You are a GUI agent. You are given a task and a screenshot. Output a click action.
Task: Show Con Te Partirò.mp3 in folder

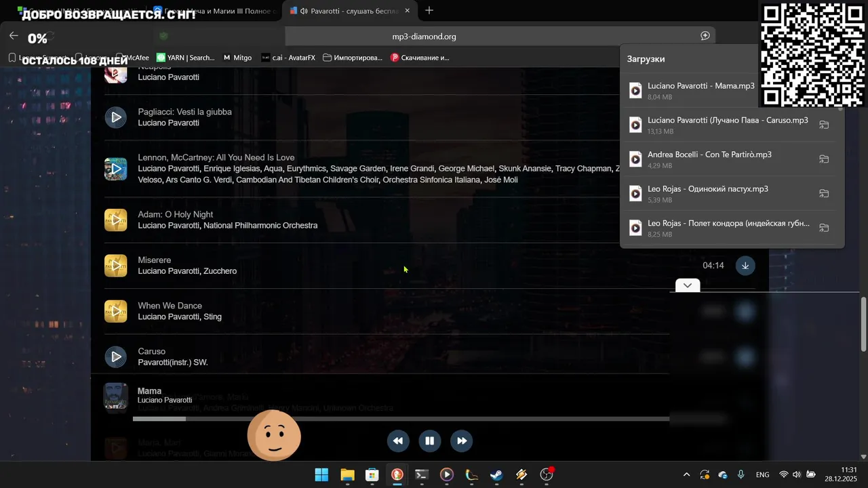click(824, 159)
